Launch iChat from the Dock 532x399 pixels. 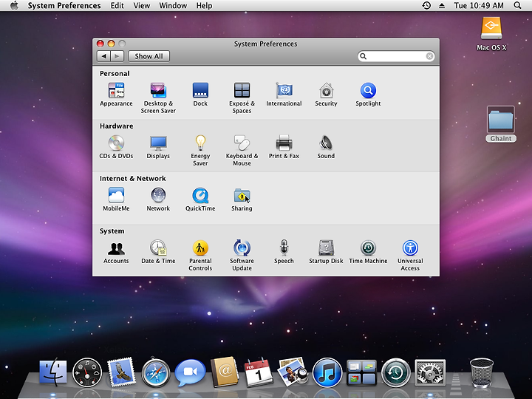[190, 372]
